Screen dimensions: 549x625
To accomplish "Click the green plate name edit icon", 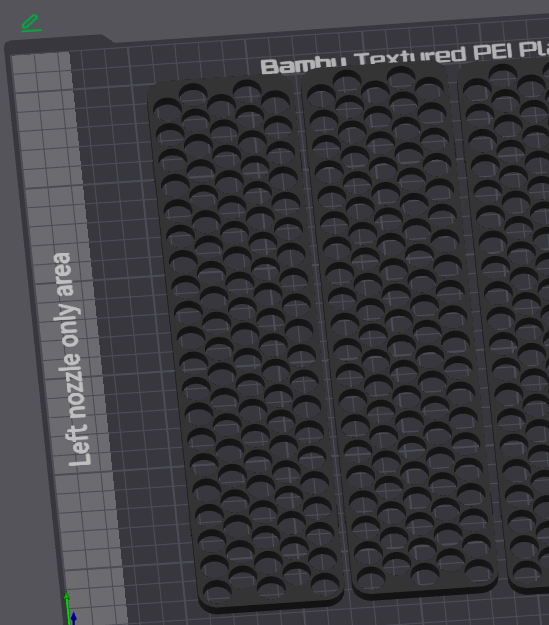I will [x=31, y=23].
